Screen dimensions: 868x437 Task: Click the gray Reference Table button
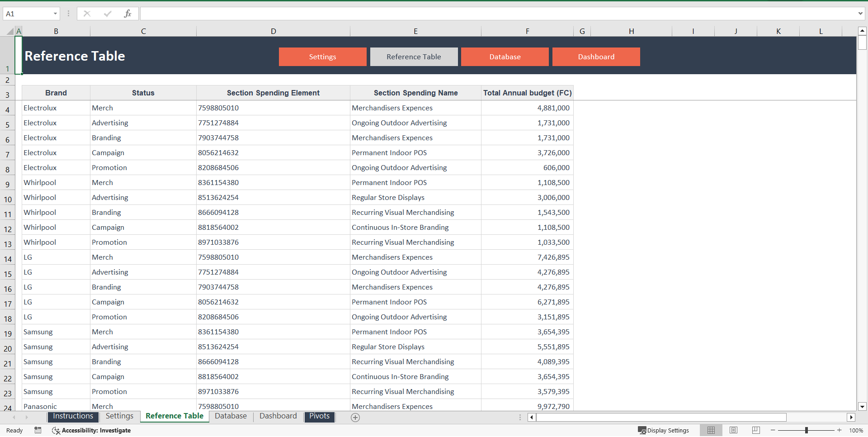point(414,57)
